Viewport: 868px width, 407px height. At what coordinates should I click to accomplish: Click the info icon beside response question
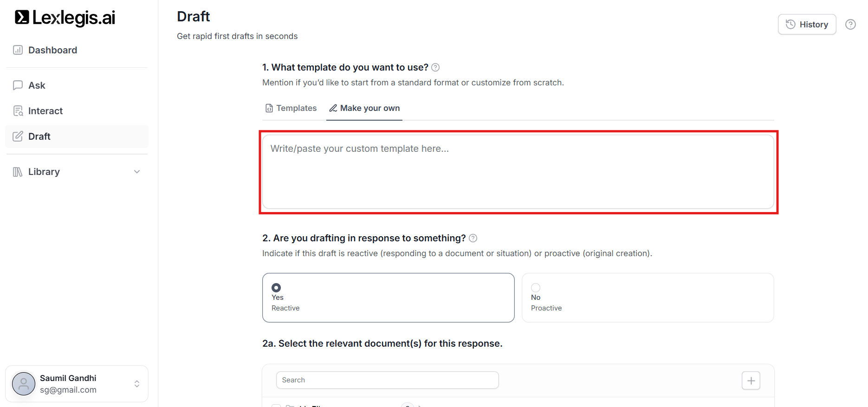pyautogui.click(x=473, y=238)
